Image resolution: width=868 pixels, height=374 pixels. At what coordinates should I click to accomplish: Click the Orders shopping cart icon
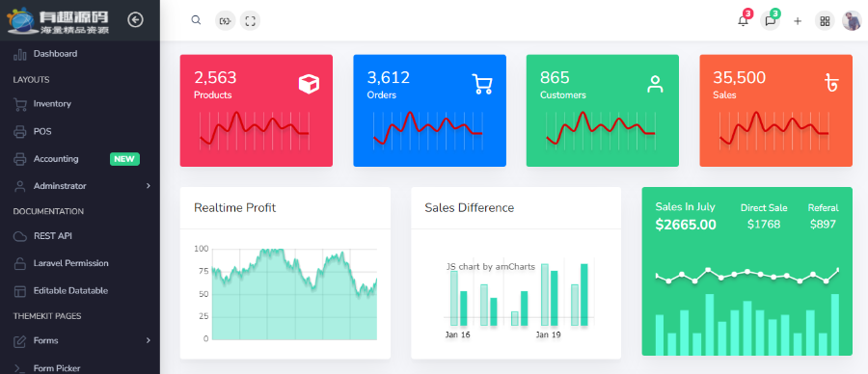coord(482,84)
